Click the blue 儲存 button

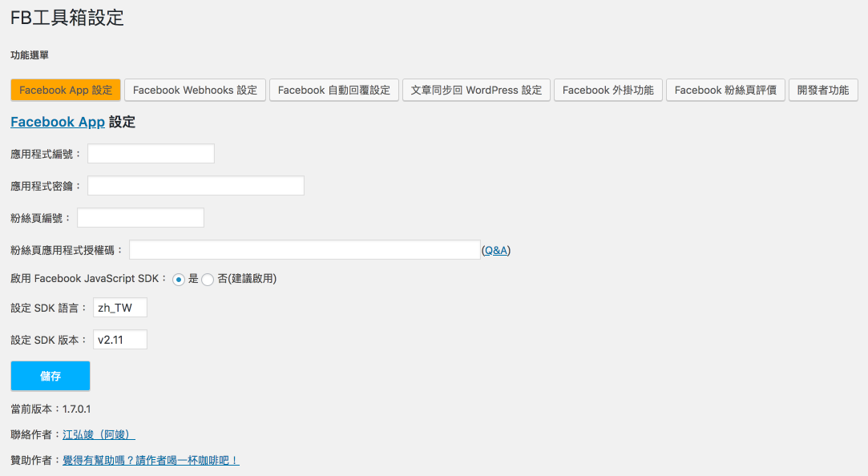[x=50, y=377]
